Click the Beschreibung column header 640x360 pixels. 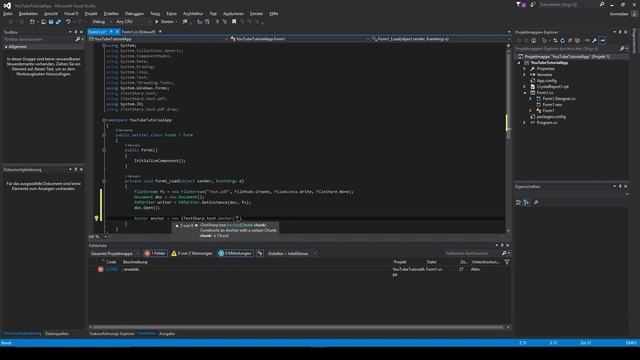coord(135,262)
